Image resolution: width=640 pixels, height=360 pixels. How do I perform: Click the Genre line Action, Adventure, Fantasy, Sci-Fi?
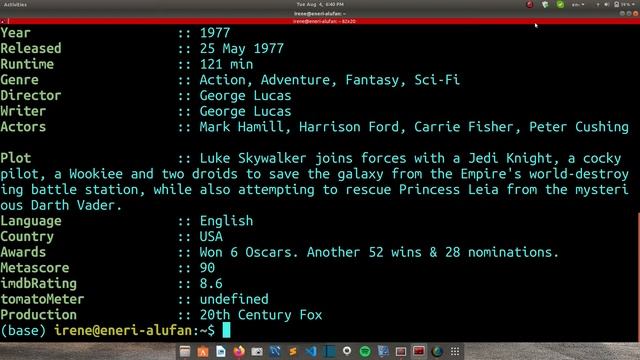330,80
